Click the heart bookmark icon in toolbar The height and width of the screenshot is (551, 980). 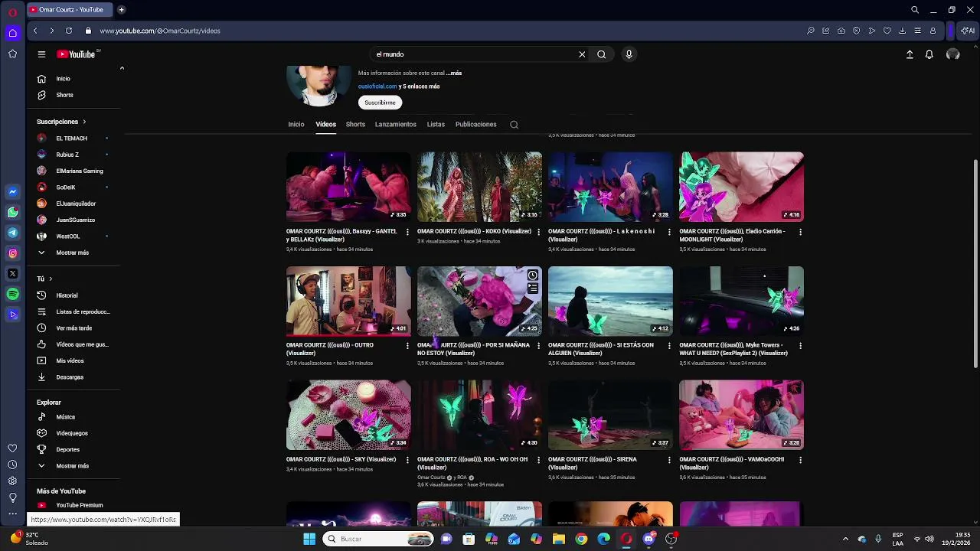pyautogui.click(x=887, y=31)
